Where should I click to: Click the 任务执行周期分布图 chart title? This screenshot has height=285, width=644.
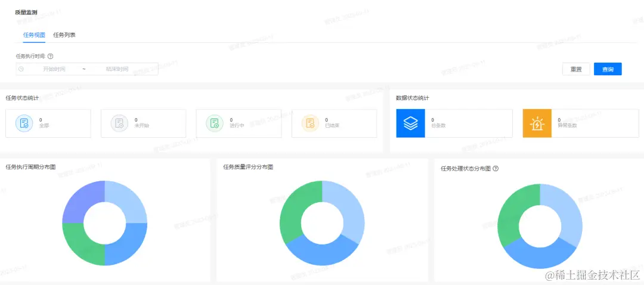tap(31, 167)
